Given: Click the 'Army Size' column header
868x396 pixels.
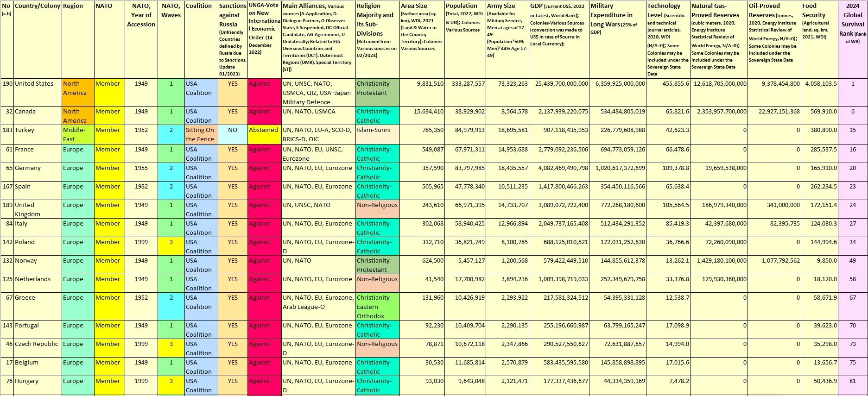Looking at the screenshot, I should (507, 39).
